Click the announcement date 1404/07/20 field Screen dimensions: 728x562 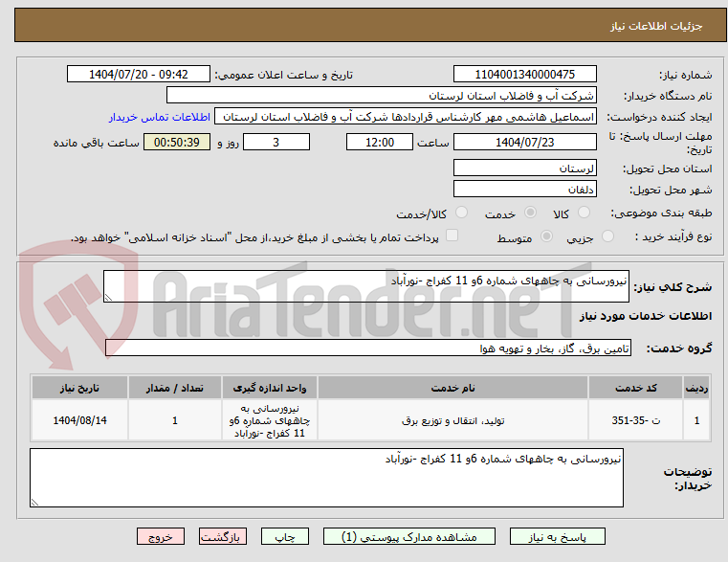tap(139, 74)
